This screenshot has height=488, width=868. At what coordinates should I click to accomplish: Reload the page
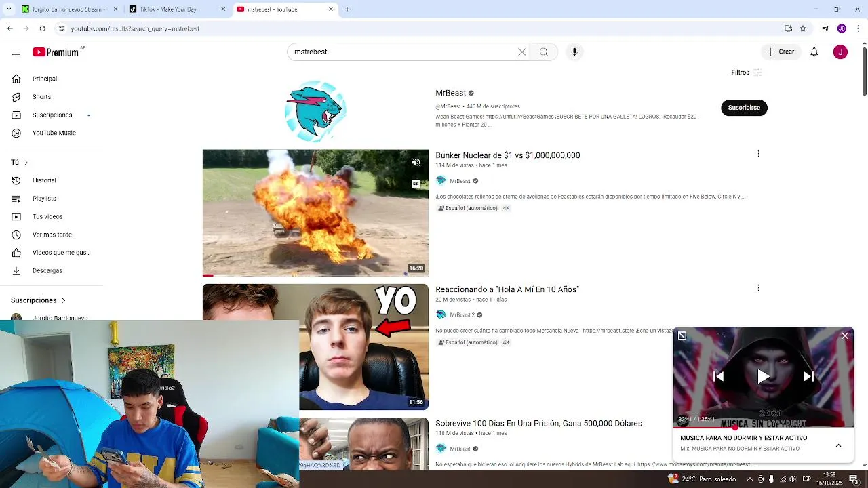[x=42, y=28]
